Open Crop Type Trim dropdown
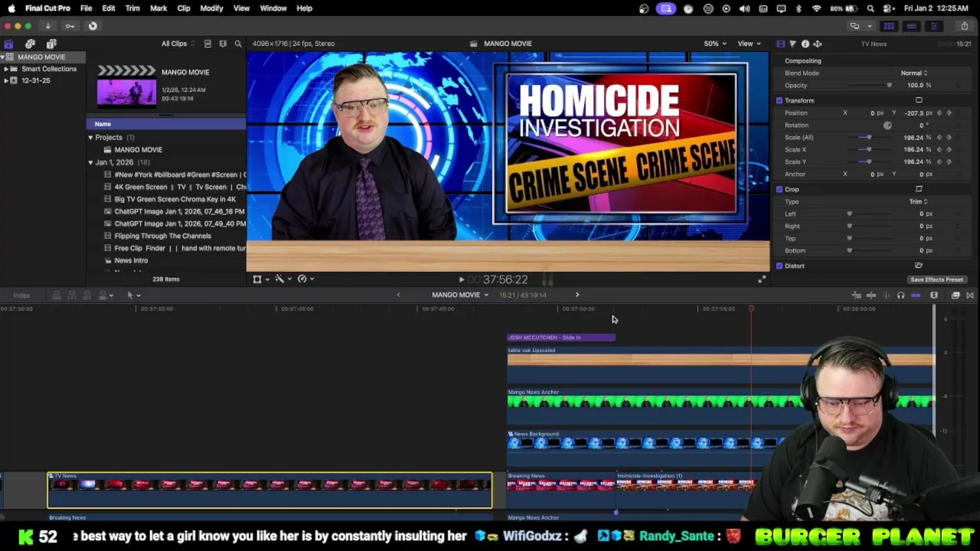This screenshot has height=551, width=980. click(x=918, y=201)
